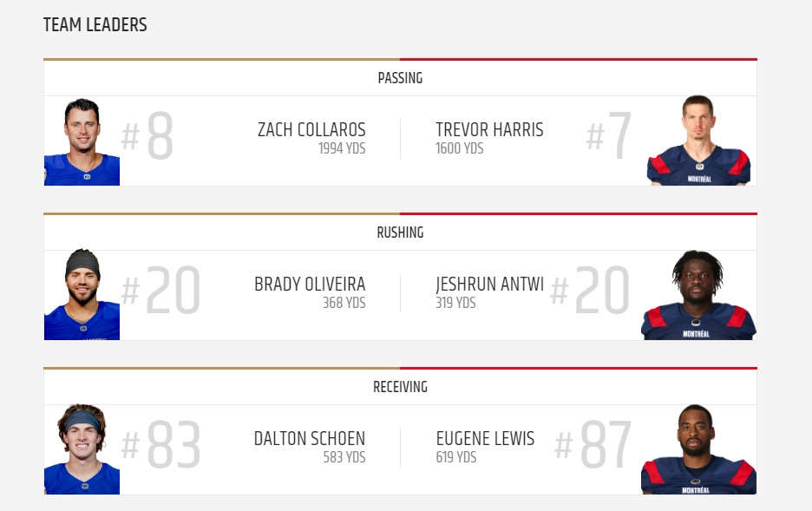Viewport: 812px width, 511px height.
Task: Click the #87 jersey number
Action: pos(594,446)
